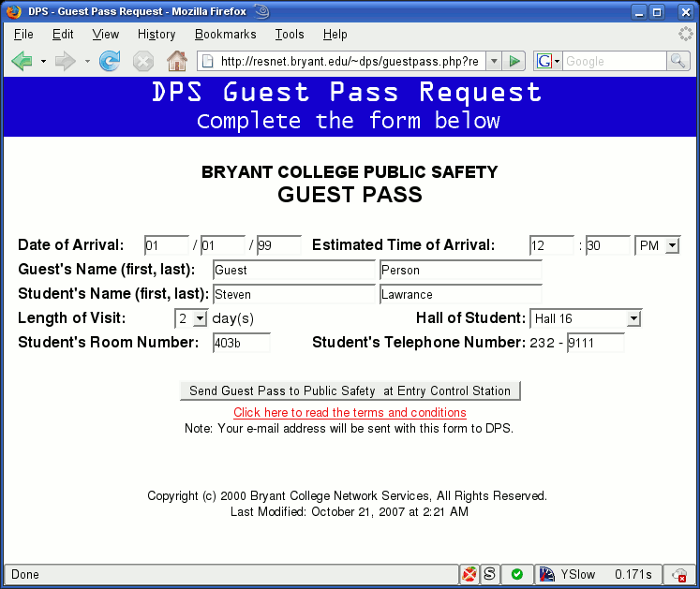Open the AM/PM dropdown
The width and height of the screenshot is (700, 589).
657,245
